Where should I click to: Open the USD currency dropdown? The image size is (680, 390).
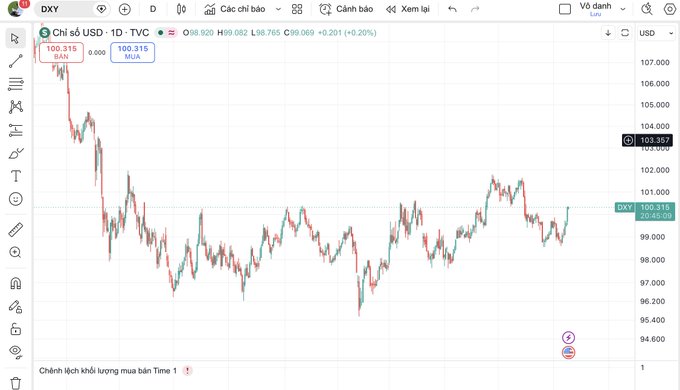tap(656, 33)
